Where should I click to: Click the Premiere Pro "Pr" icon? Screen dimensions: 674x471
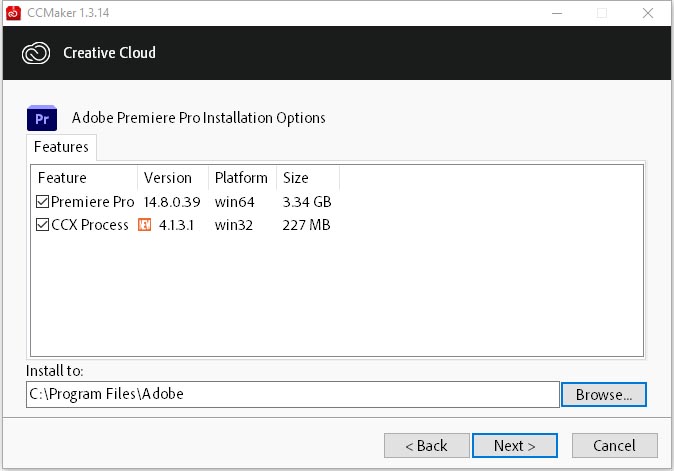pyautogui.click(x=42, y=118)
